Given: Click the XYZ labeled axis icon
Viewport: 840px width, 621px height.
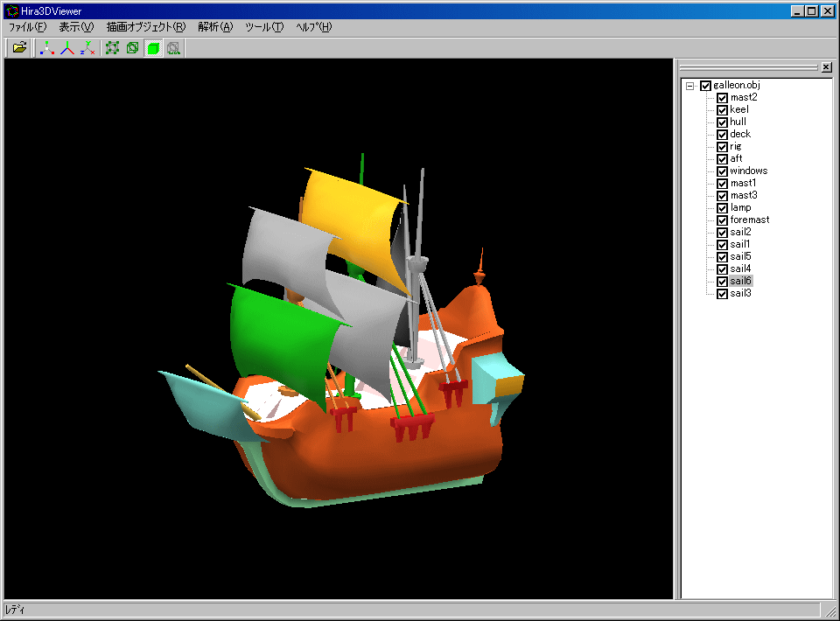Looking at the screenshot, I should tap(87, 48).
